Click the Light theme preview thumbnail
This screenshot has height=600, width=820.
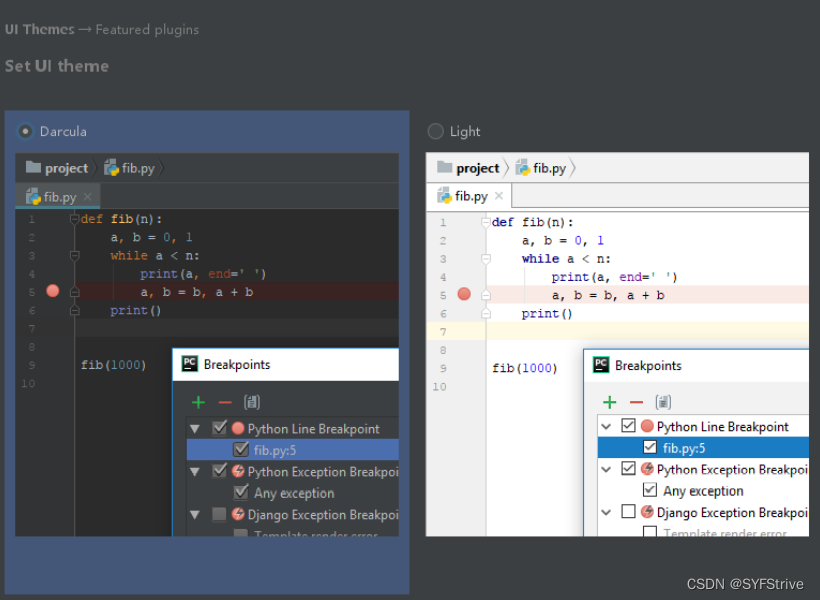point(617,344)
